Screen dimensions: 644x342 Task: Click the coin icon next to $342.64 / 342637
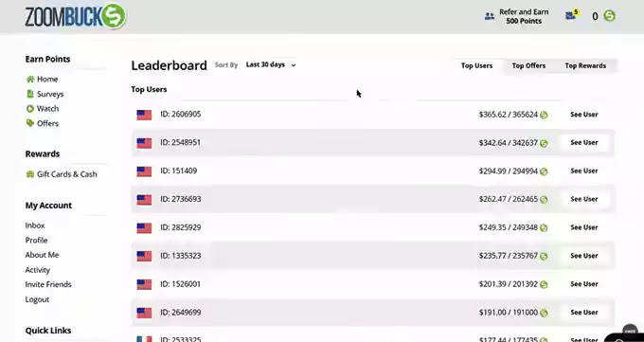[x=544, y=143]
